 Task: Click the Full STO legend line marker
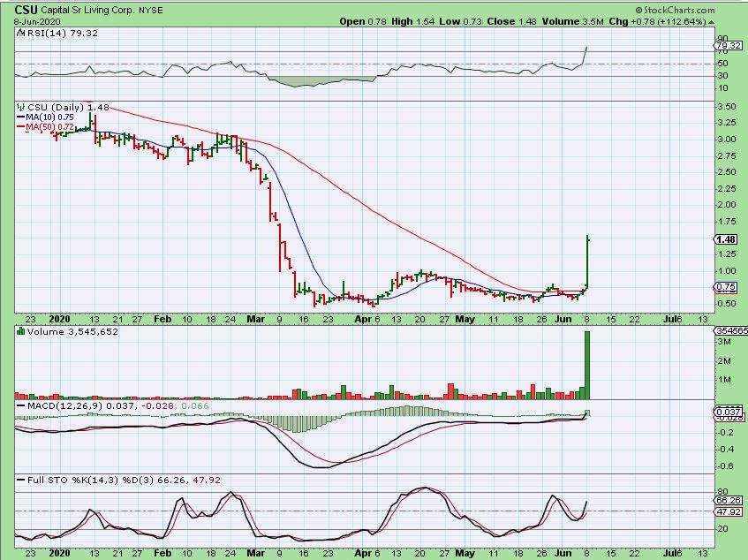(x=21, y=481)
